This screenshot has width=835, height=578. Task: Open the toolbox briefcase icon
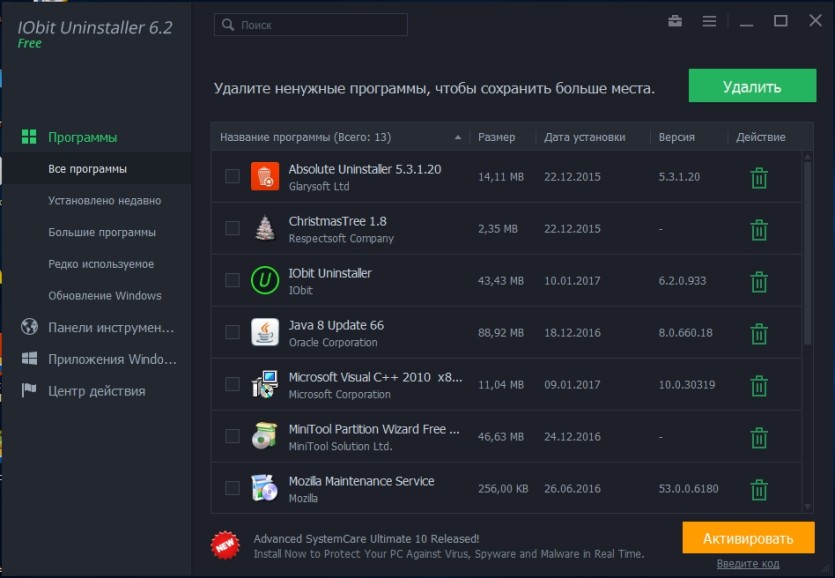[675, 21]
